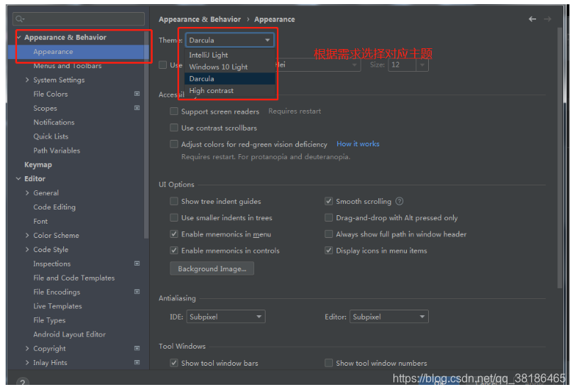This screenshot has height=392, width=573.
Task: Check Use smaller indents in trees
Action: 174,217
